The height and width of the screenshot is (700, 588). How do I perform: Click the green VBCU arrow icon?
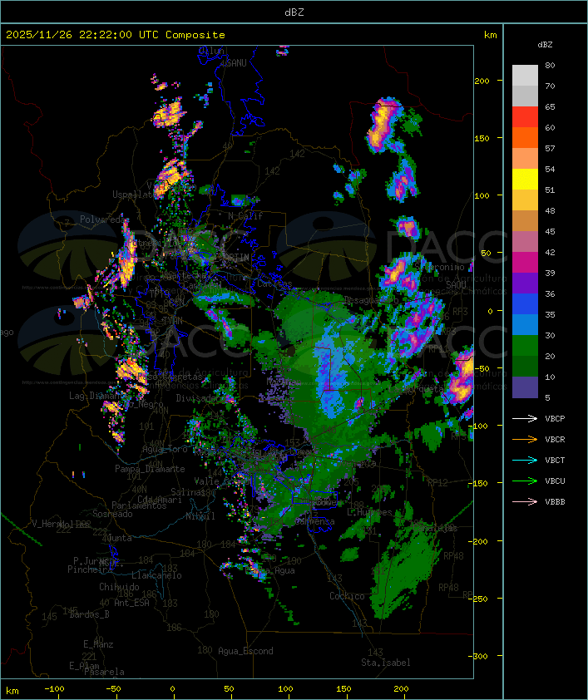(525, 481)
